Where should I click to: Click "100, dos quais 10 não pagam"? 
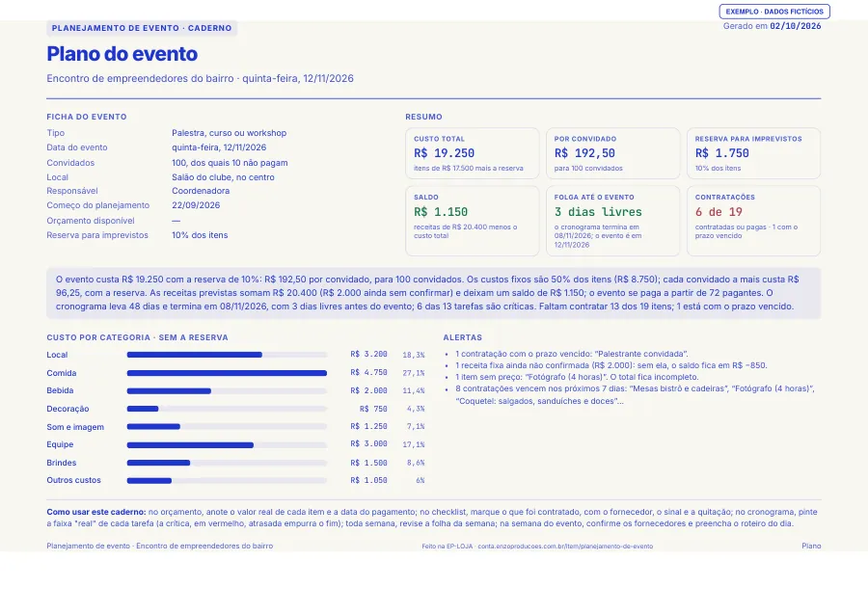pos(230,163)
